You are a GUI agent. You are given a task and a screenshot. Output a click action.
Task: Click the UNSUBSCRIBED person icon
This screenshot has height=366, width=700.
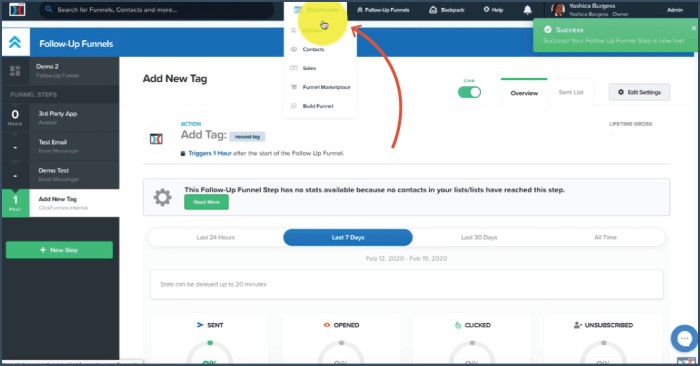coord(578,325)
